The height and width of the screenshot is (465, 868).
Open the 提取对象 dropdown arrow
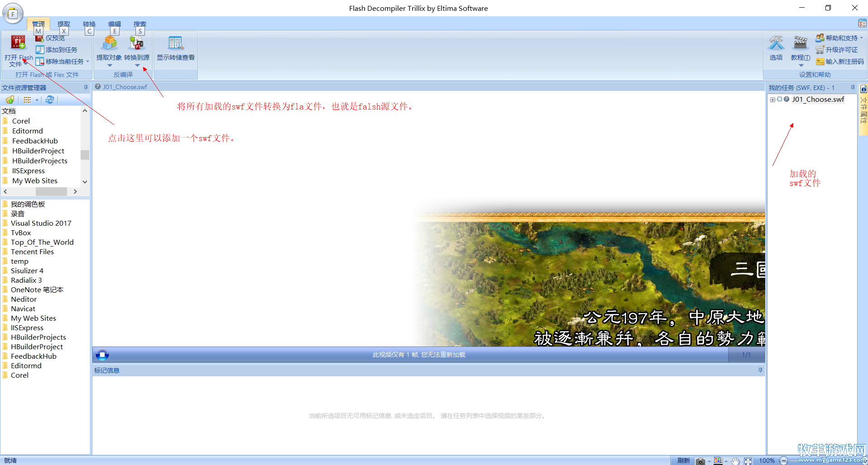tap(110, 66)
